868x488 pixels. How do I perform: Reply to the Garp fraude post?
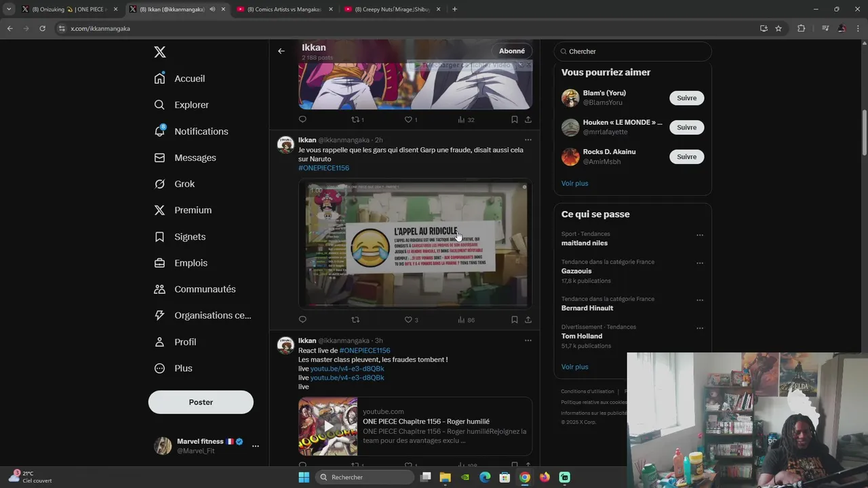tap(302, 320)
